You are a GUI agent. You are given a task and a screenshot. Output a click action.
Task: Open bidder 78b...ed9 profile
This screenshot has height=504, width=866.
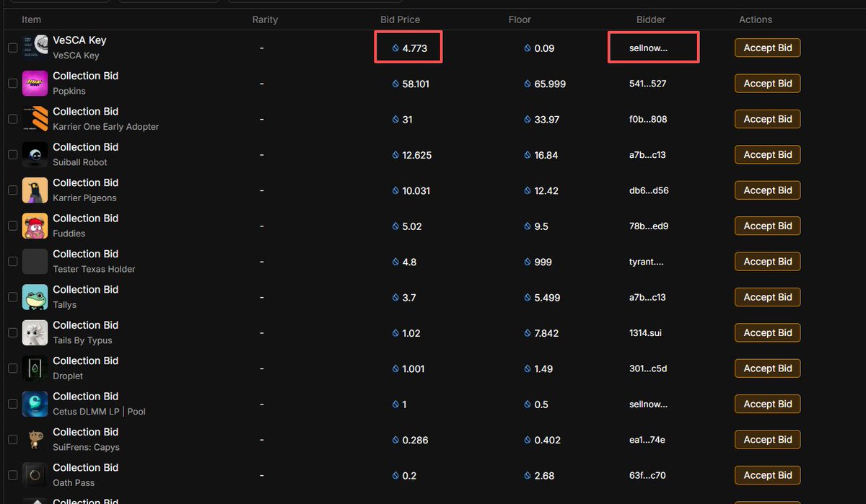point(649,226)
